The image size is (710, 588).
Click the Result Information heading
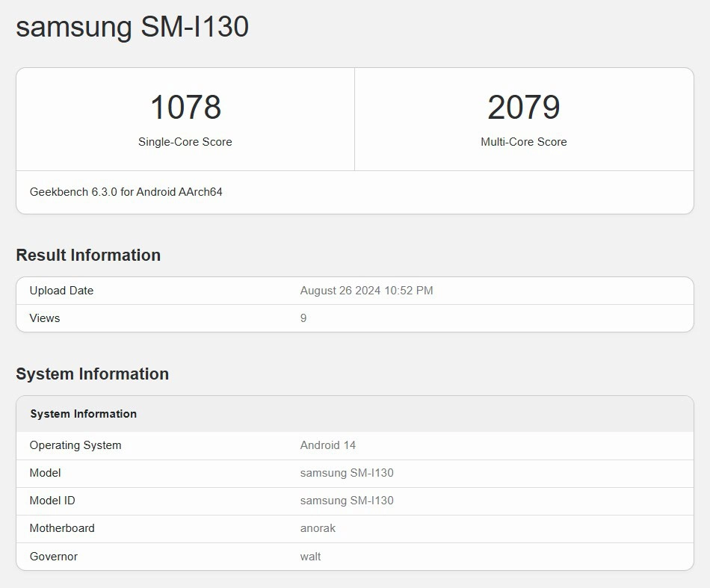88,255
